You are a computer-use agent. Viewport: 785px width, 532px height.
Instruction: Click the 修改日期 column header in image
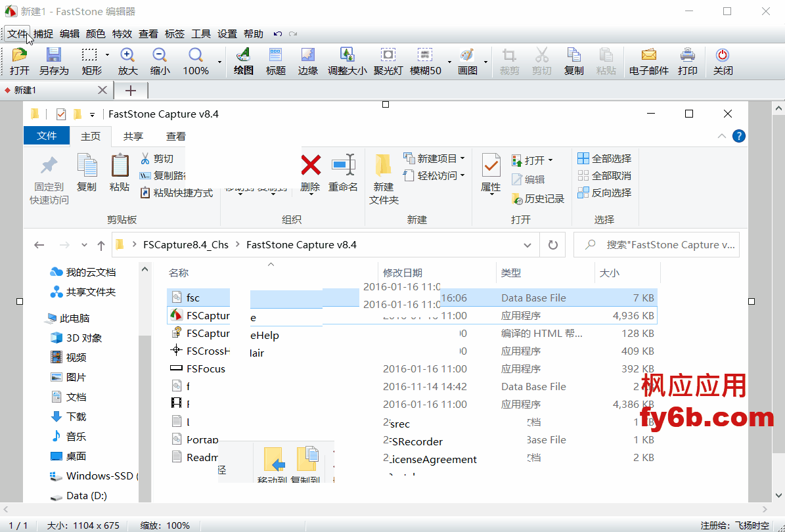[x=403, y=273]
